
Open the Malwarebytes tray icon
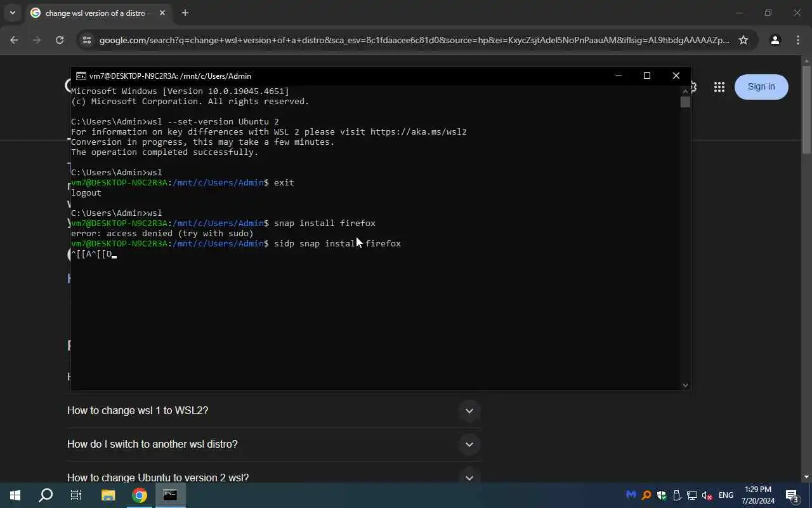point(631,495)
